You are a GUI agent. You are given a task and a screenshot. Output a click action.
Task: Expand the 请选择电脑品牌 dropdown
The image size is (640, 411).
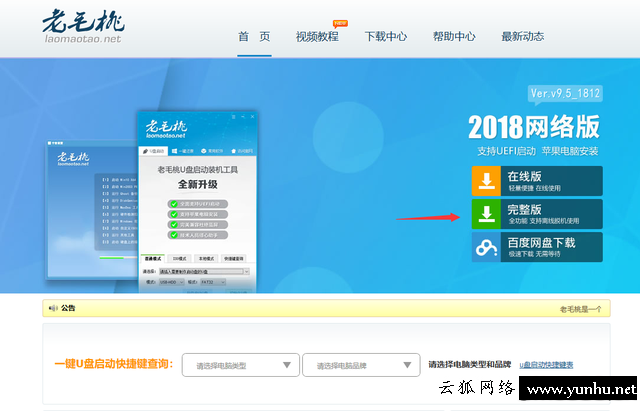coord(361,365)
